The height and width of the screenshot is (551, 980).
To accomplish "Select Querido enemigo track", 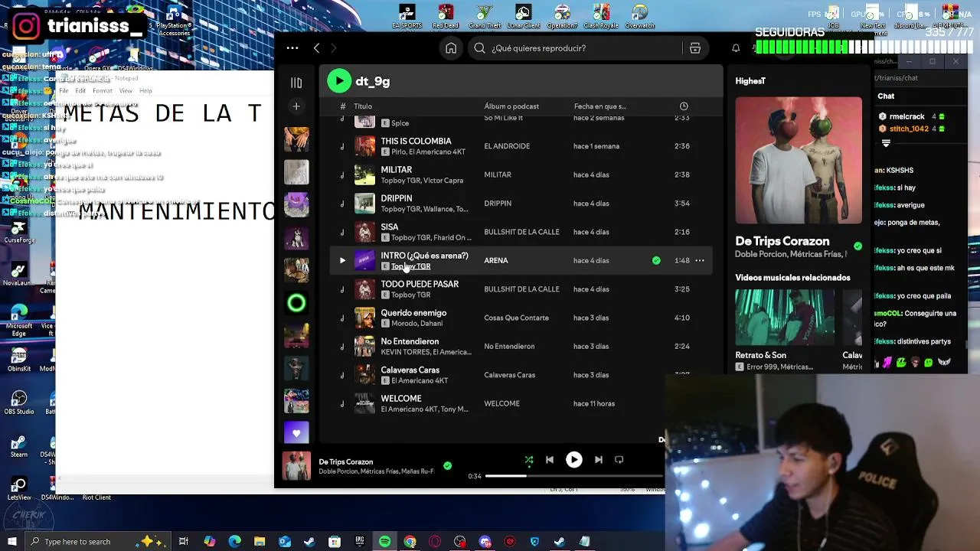I will tap(413, 312).
